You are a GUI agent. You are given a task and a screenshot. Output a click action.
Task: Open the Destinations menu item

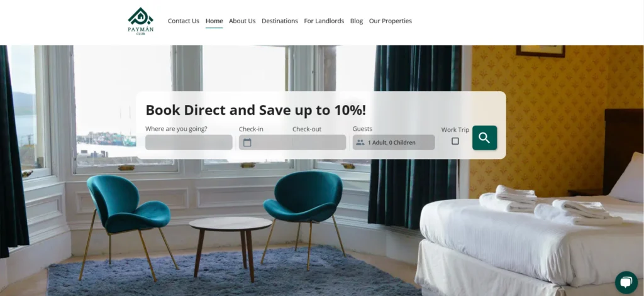pos(280,21)
